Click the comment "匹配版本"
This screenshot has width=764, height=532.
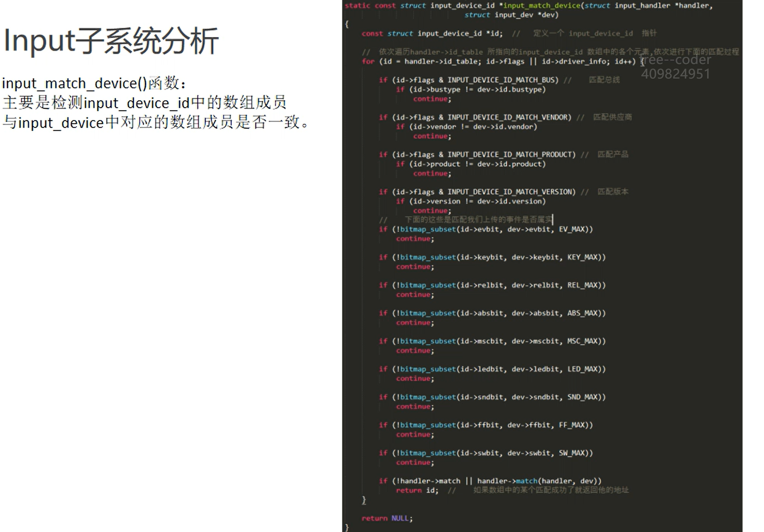613,192
